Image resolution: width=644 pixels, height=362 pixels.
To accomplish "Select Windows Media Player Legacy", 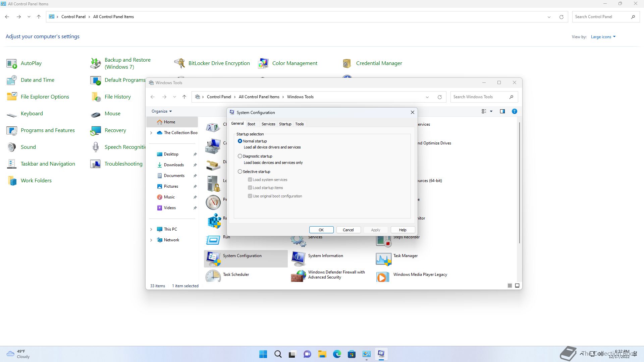I will pos(412,276).
